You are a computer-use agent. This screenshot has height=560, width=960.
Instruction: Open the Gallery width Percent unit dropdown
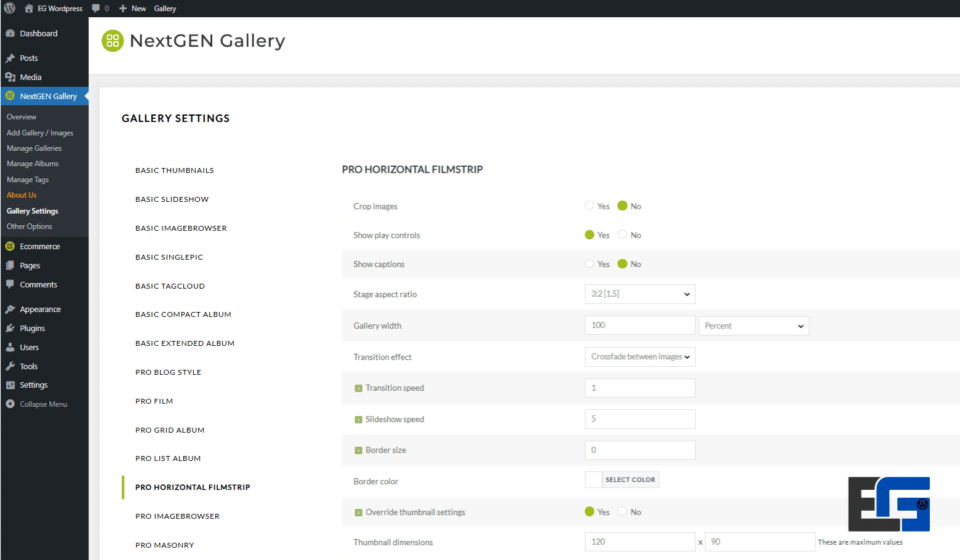click(x=753, y=326)
